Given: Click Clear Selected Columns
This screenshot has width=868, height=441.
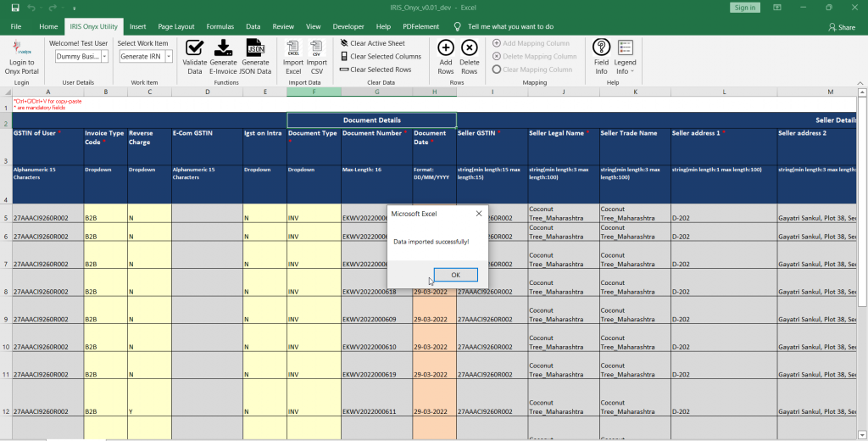Looking at the screenshot, I should pyautogui.click(x=381, y=57).
